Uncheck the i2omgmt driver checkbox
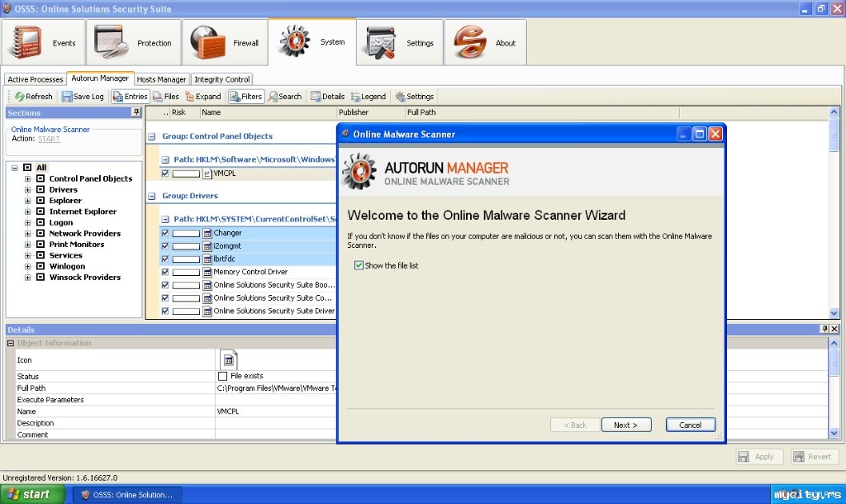Screen dimensions: 846x504 pos(165,246)
